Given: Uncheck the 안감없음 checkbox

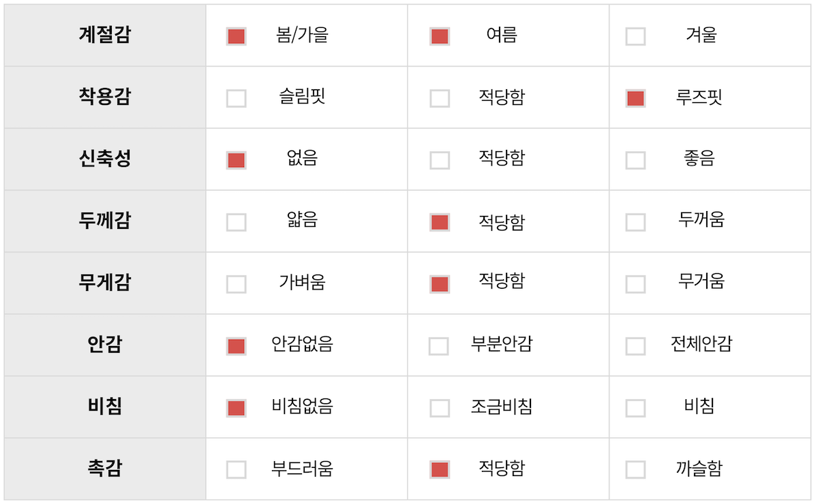Looking at the screenshot, I should (236, 346).
